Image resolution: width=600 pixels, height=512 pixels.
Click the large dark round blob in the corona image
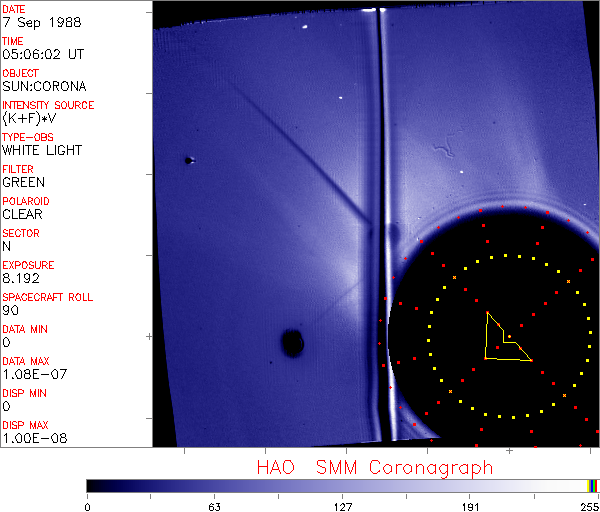(292, 343)
